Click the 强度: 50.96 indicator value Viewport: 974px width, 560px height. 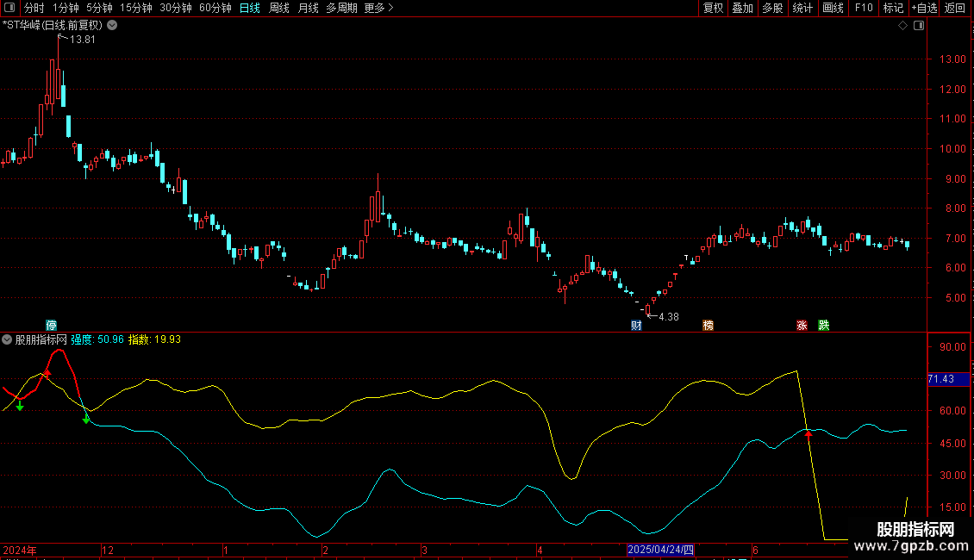[x=97, y=339]
